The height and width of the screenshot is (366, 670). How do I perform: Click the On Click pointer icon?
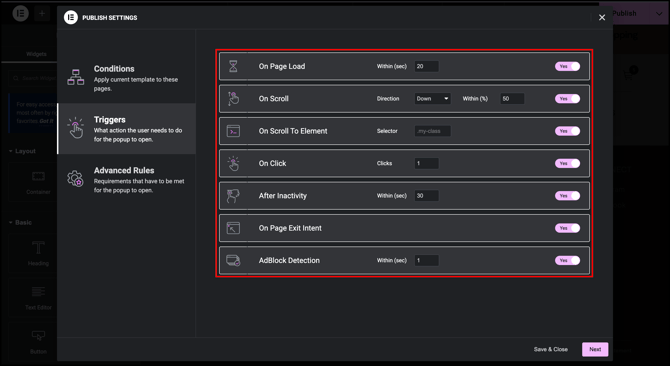pos(233,163)
